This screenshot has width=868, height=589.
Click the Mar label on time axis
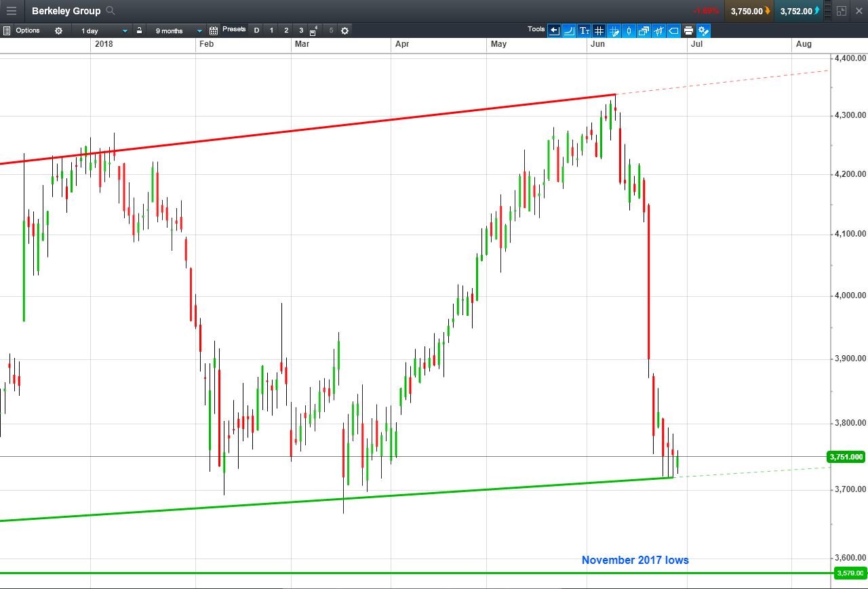pyautogui.click(x=302, y=44)
